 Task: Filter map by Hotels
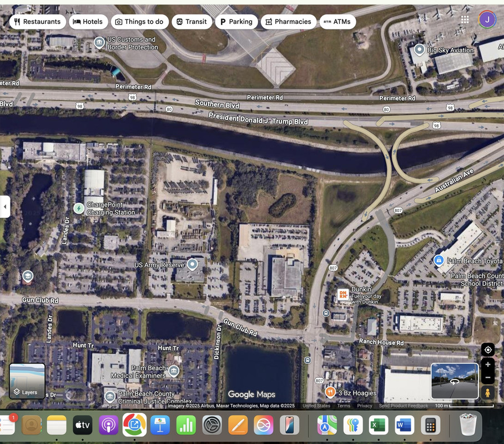88,22
